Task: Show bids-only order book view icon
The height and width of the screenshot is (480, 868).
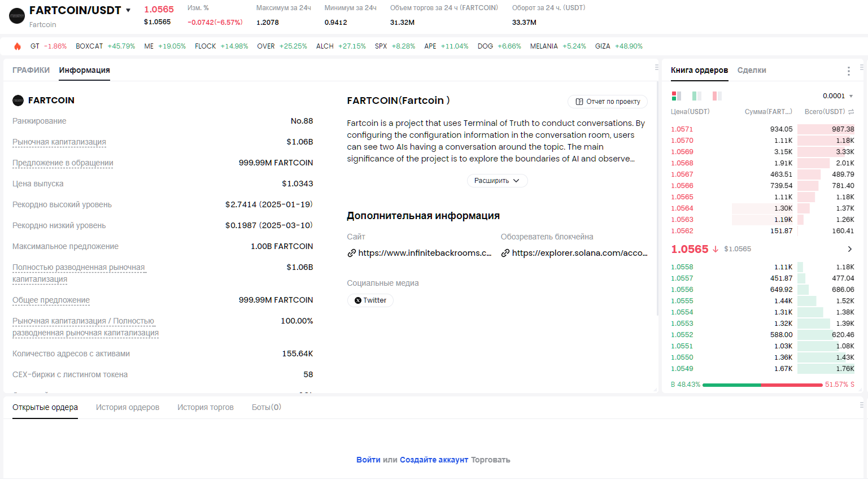Action: (x=697, y=96)
